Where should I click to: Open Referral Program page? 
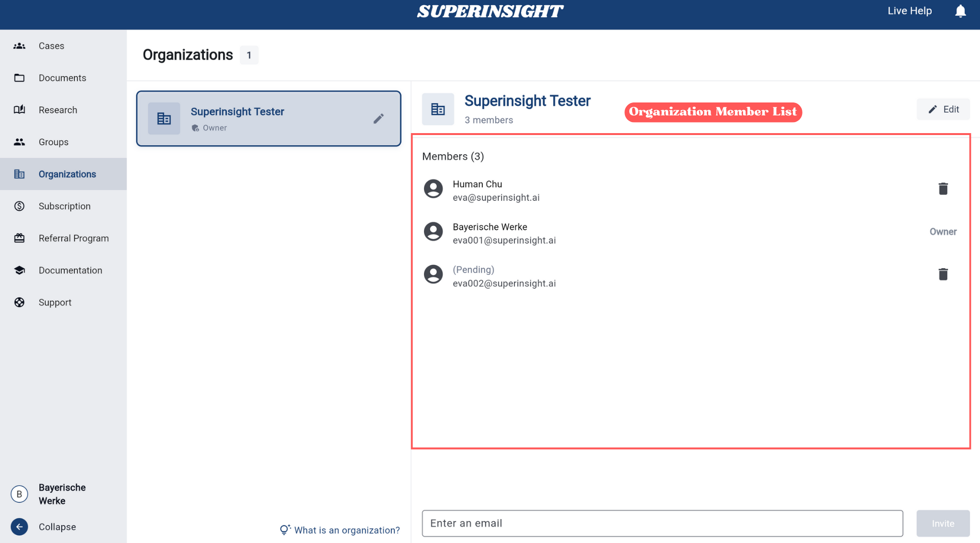click(63, 238)
